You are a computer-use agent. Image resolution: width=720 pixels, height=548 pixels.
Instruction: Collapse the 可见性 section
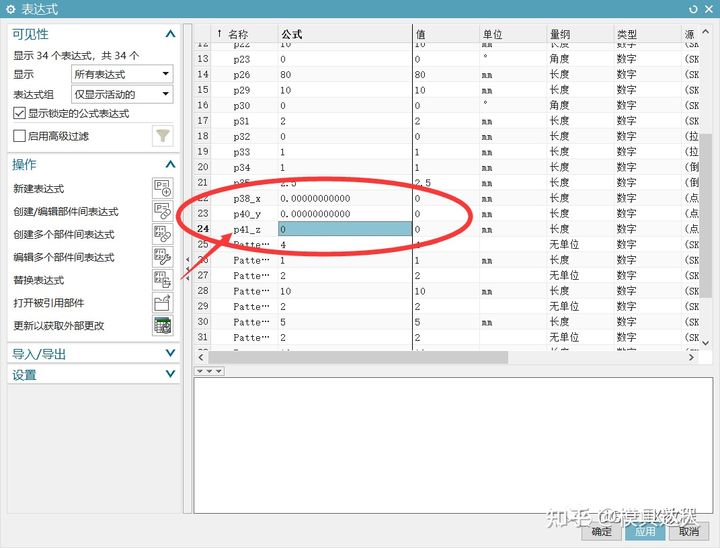click(x=170, y=34)
